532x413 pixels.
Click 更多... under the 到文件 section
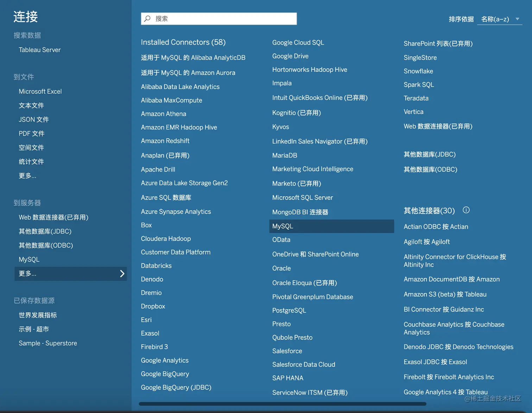pyautogui.click(x=27, y=176)
